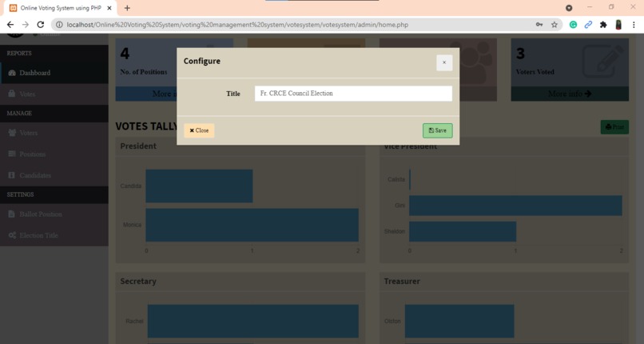644x344 pixels.
Task: Open Votes in the sidebar
Action: pyautogui.click(x=54, y=94)
